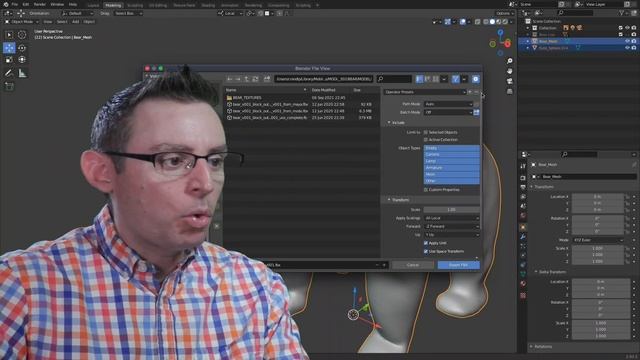This screenshot has width=640, height=360.
Task: Click the Export FBX button
Action: 458,265
